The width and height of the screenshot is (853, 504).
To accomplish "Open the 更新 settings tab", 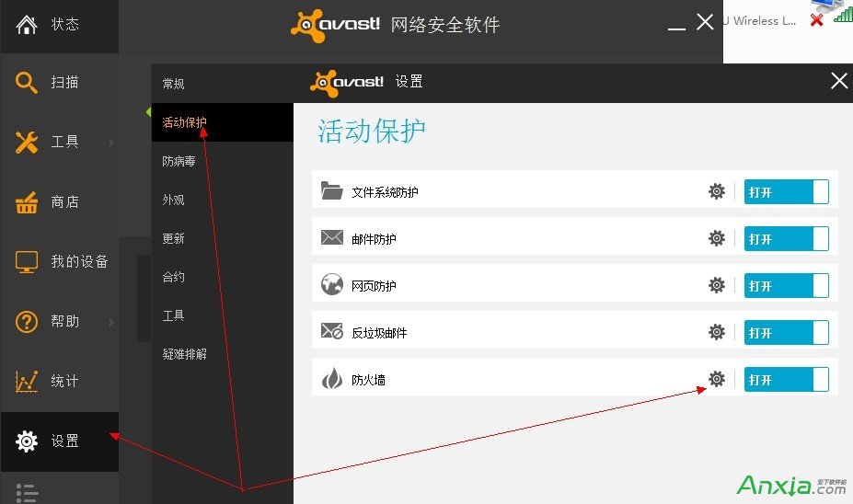I will click(x=222, y=238).
